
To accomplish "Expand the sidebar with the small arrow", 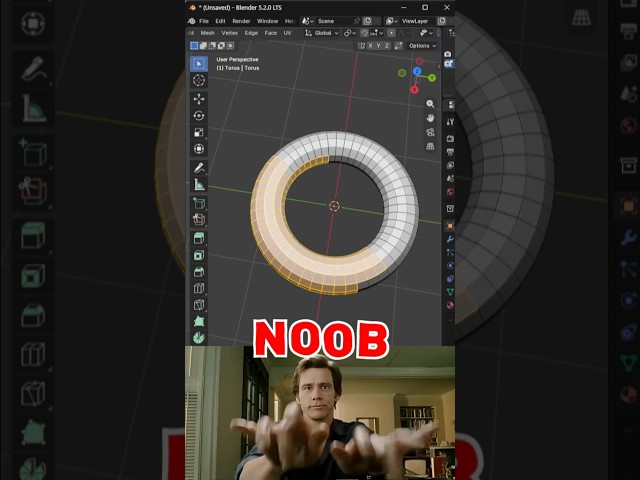I will point(439,66).
